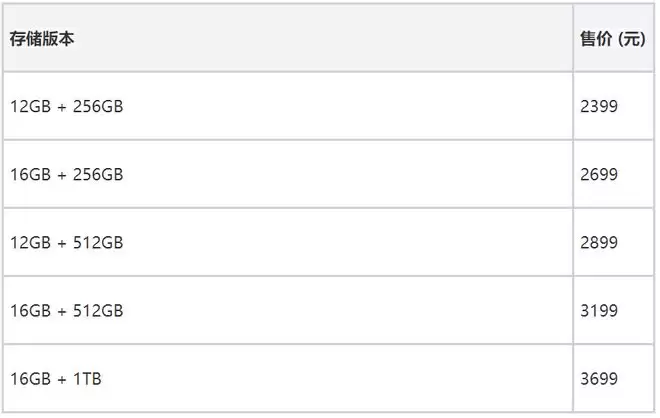Select the "12GB + 256GB" storage cell
This screenshot has height=418, width=660.
point(67,106)
